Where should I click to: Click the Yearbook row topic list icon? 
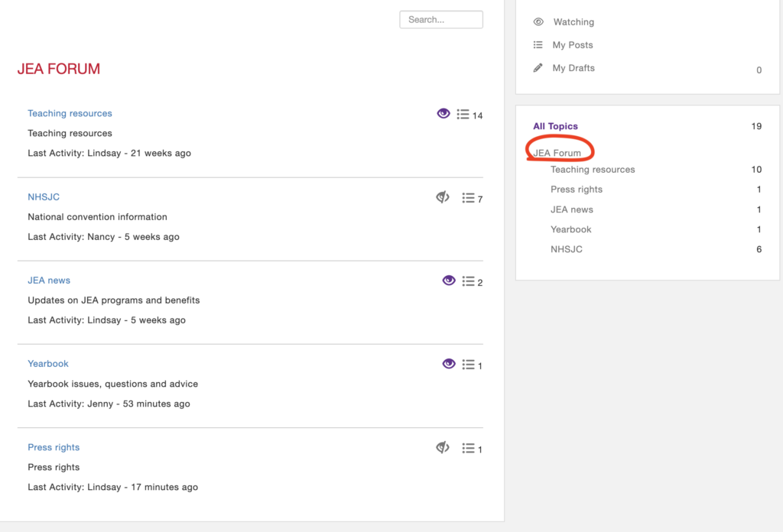pyautogui.click(x=469, y=365)
